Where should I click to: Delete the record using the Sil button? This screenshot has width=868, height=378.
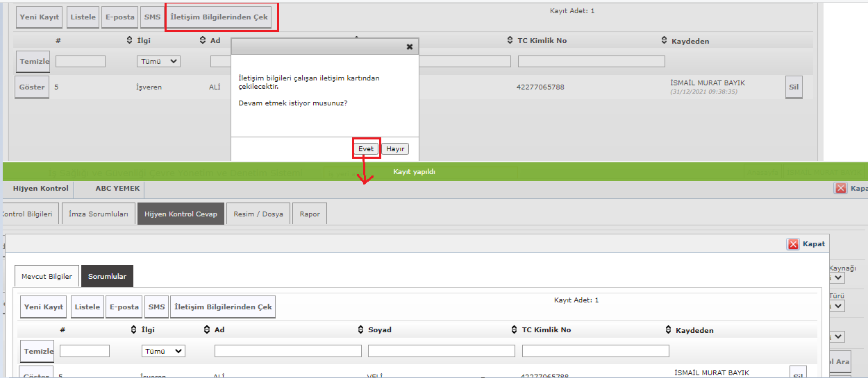point(794,87)
